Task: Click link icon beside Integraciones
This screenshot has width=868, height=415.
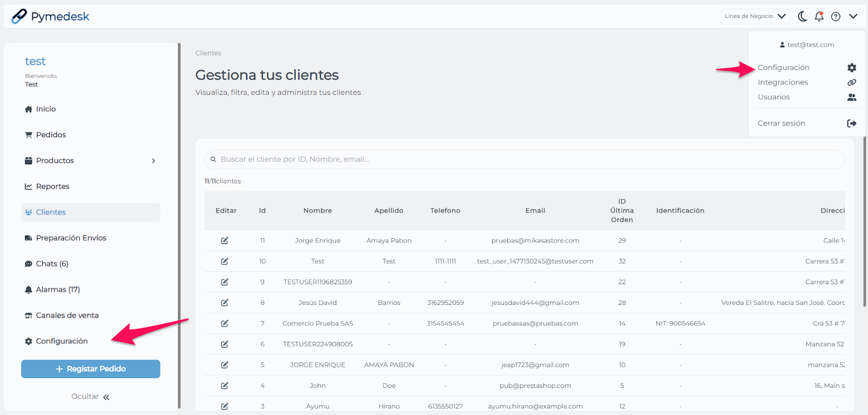Action: tap(852, 82)
